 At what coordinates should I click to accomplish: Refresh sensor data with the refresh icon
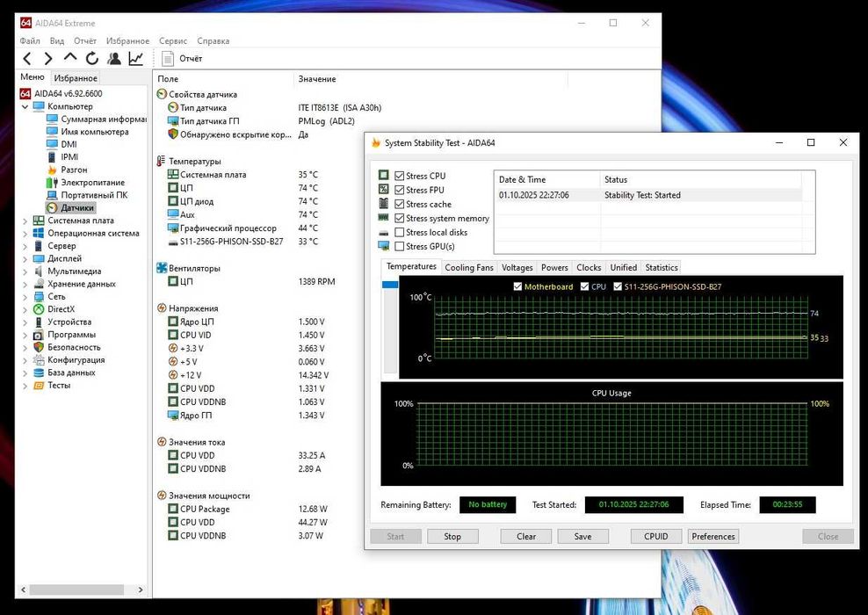pos(92,58)
